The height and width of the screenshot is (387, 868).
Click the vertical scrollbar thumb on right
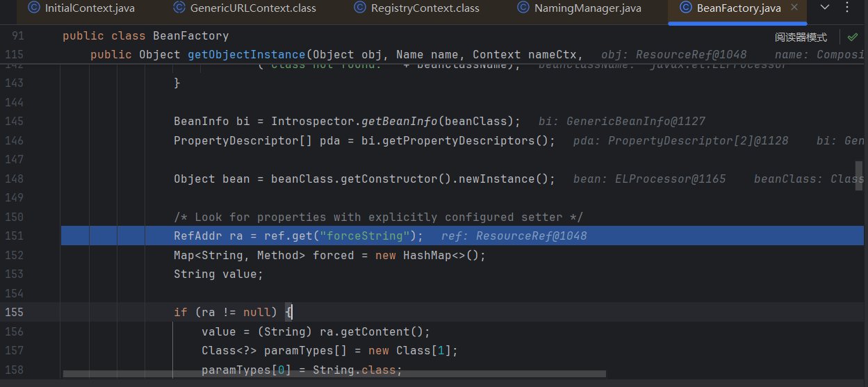859,176
